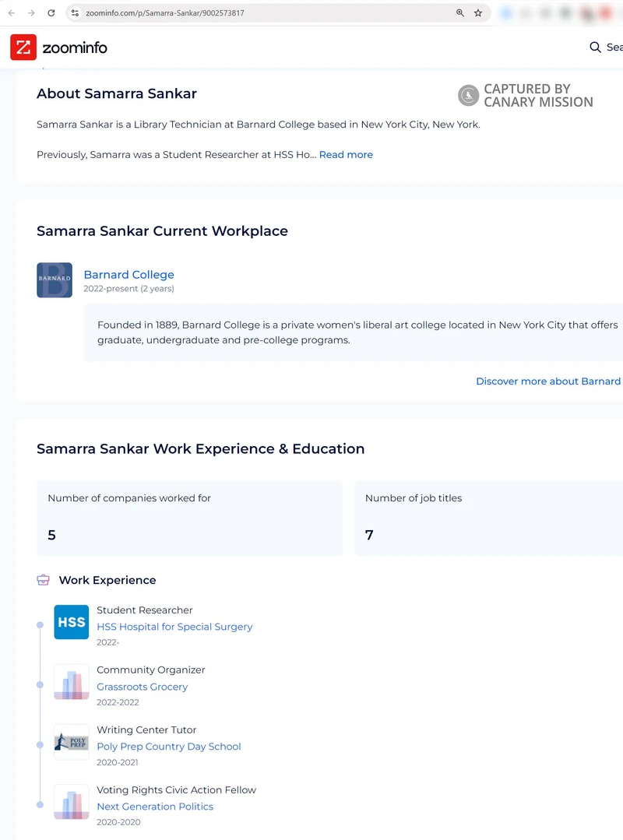Click the Poly Prep logo icon

click(x=71, y=742)
